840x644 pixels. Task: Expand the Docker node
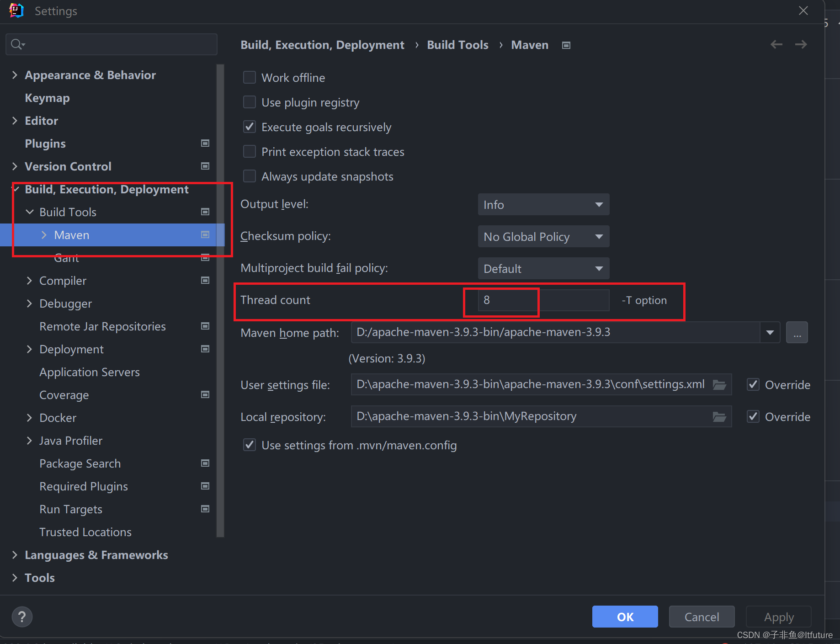30,418
